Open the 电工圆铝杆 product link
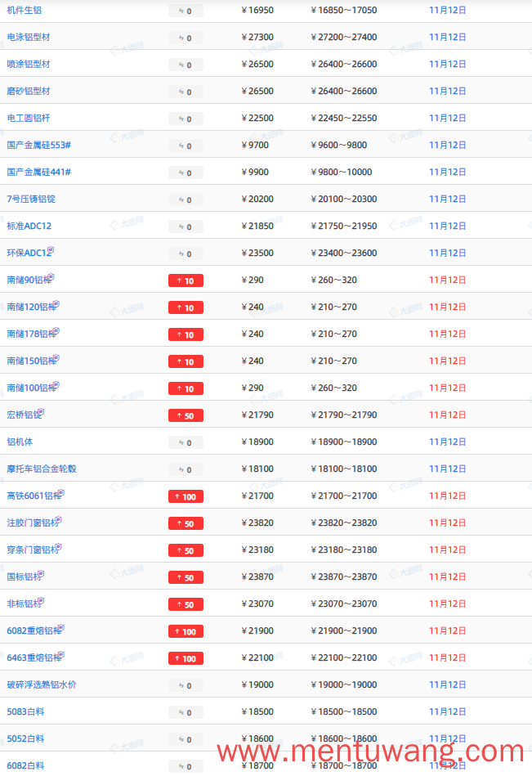 pyautogui.click(x=28, y=118)
